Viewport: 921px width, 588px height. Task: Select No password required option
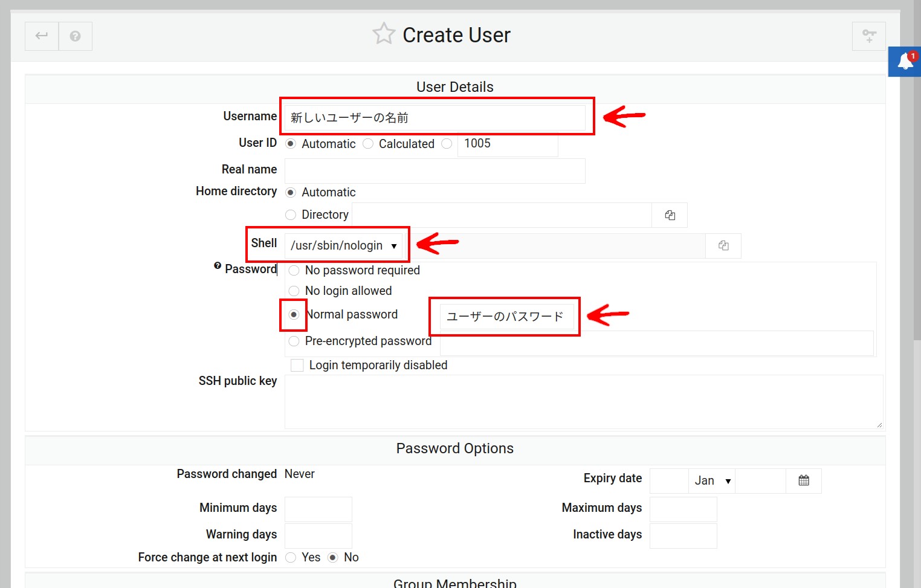294,270
